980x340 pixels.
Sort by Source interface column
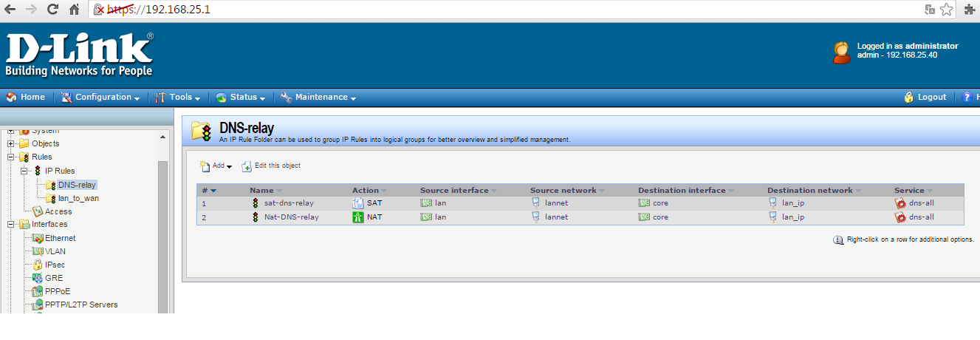click(459, 191)
